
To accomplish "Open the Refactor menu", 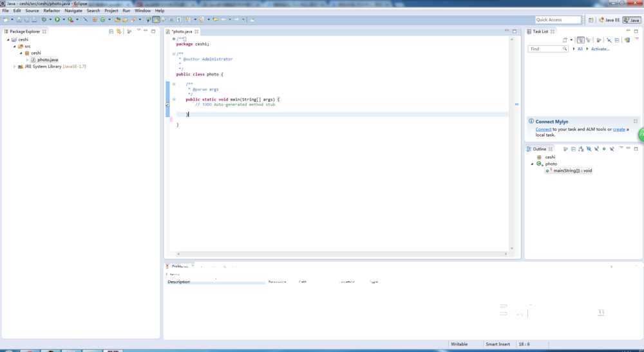I will coord(52,11).
